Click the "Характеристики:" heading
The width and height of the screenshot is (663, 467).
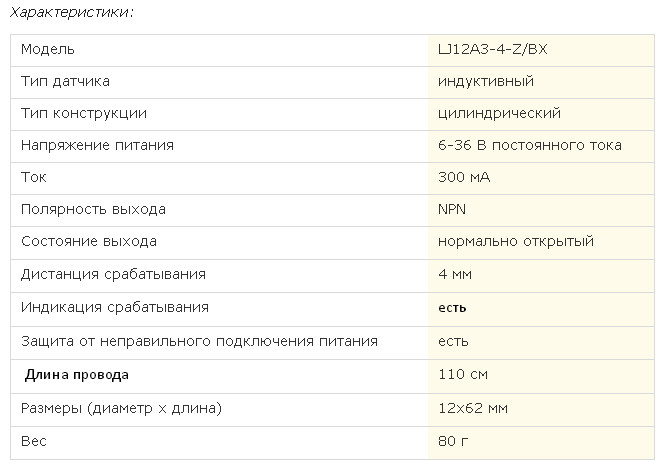(x=71, y=13)
